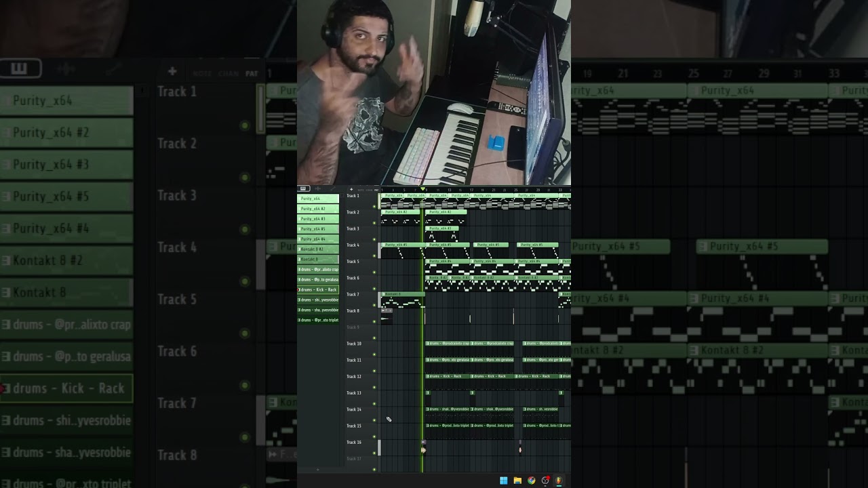The width and height of the screenshot is (868, 488).
Task: Click the Windows Start button
Action: (x=504, y=481)
